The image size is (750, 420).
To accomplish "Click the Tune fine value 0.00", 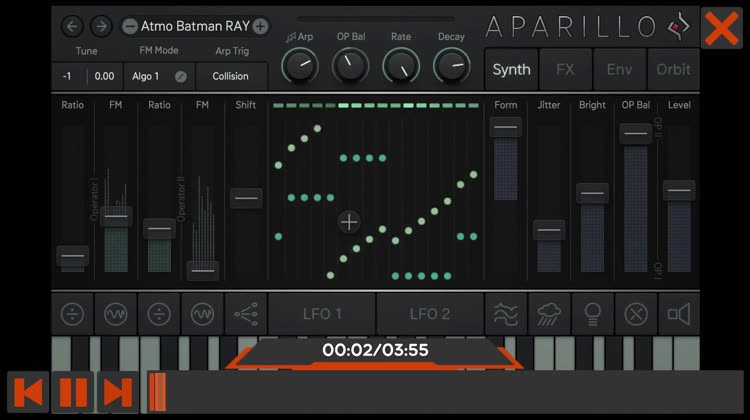I will (104, 77).
